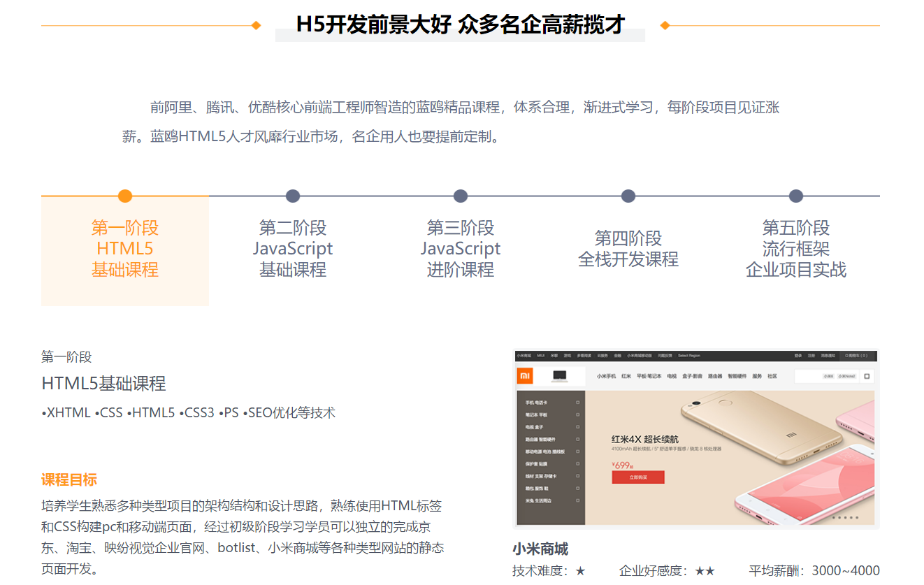Image resolution: width=924 pixels, height=585 pixels.
Task: Click the 手机 电话卡 sidebar row in the preview
Action: coord(551,403)
